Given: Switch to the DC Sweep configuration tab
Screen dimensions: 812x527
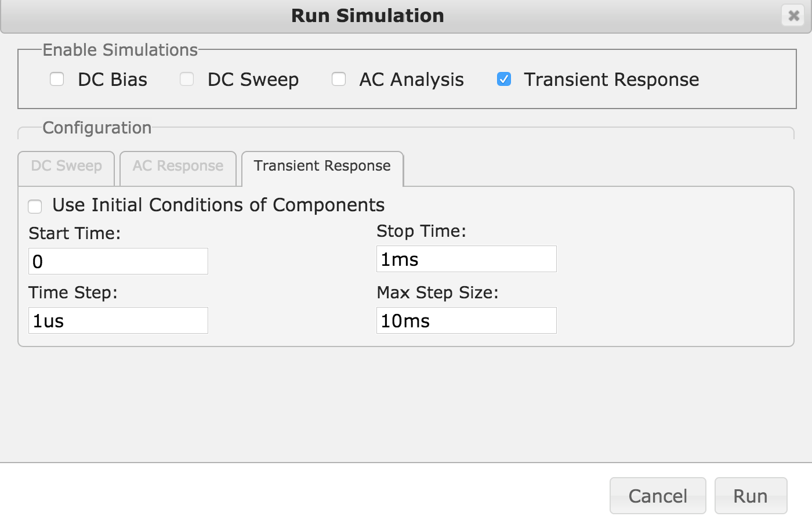Looking at the screenshot, I should (66, 167).
